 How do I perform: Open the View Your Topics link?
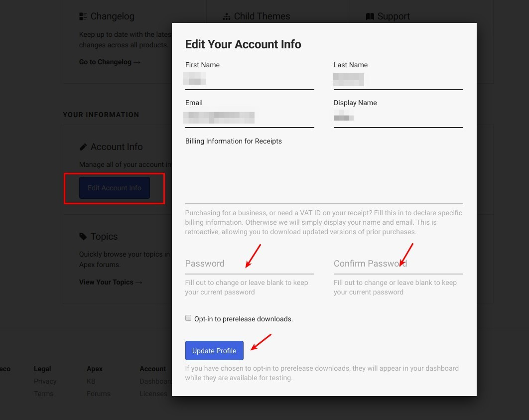[111, 282]
